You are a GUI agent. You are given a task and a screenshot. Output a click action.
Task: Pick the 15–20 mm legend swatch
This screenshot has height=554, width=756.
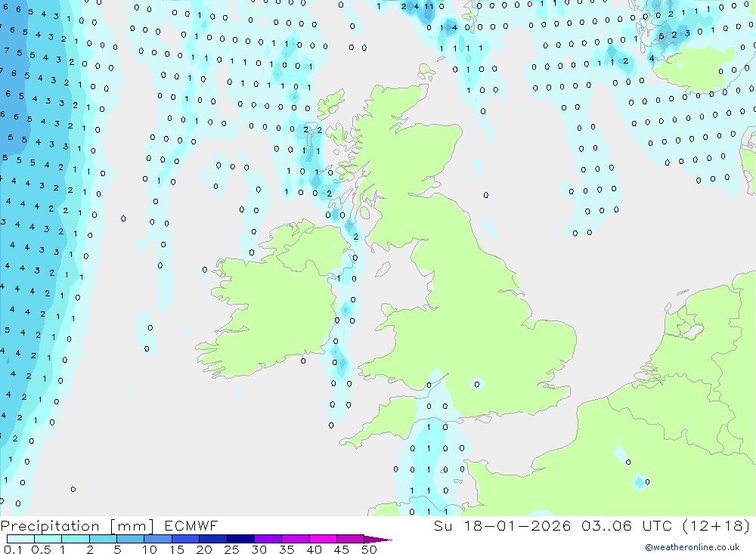(185, 539)
